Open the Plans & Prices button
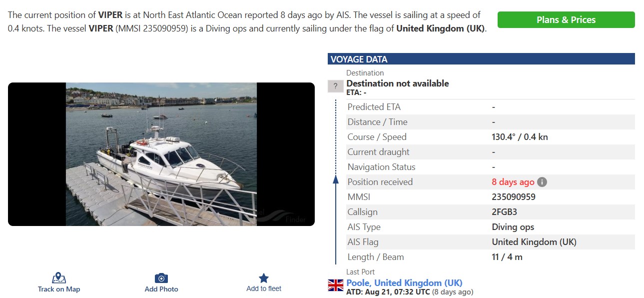The height and width of the screenshot is (298, 644). (x=566, y=20)
